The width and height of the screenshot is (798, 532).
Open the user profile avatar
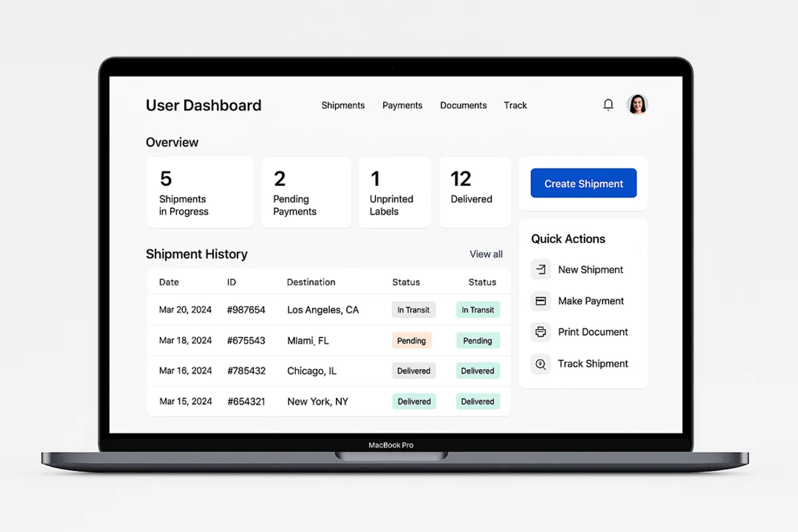pos(637,104)
